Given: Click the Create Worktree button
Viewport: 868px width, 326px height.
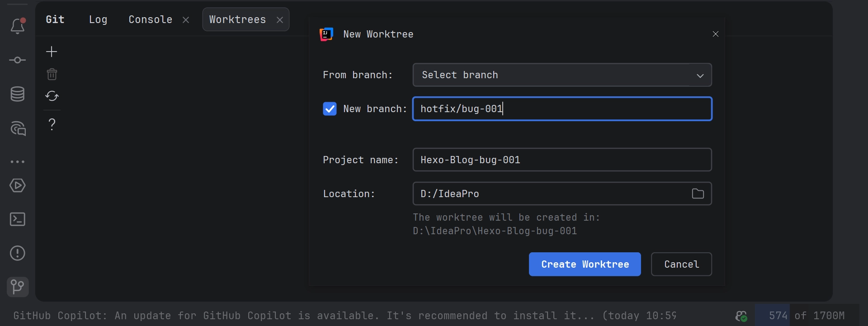Looking at the screenshot, I should pyautogui.click(x=585, y=265).
